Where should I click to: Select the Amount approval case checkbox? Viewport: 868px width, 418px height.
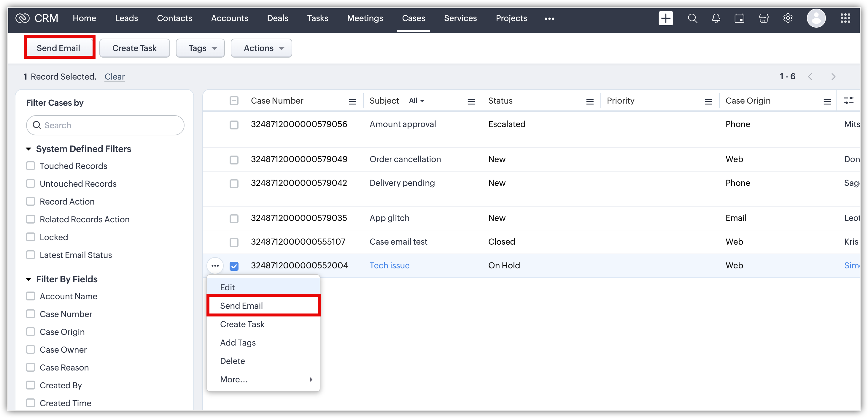point(234,125)
